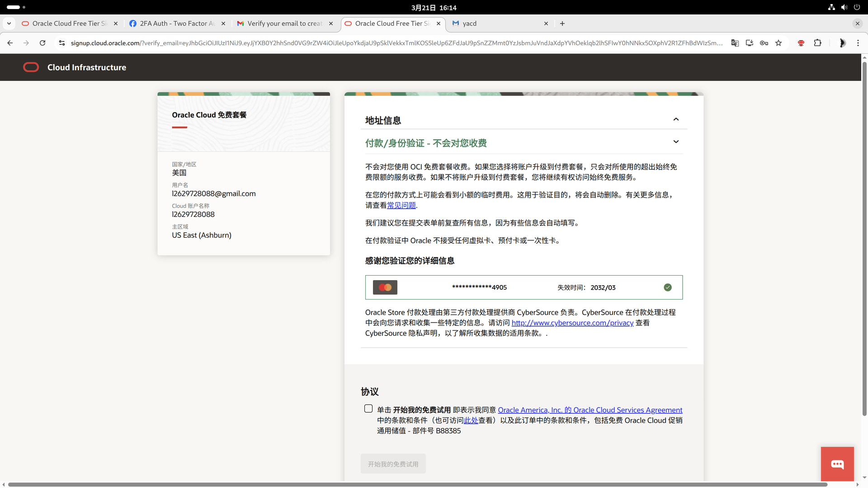The image size is (868, 488).
Task: Switch to the Verify your email Gmail tab
Action: click(x=285, y=23)
